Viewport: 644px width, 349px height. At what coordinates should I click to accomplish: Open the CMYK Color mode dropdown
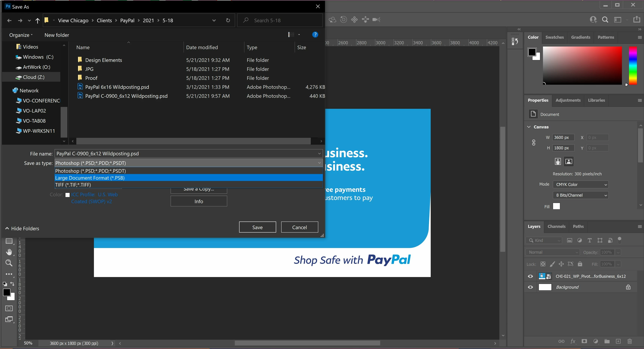581,185
